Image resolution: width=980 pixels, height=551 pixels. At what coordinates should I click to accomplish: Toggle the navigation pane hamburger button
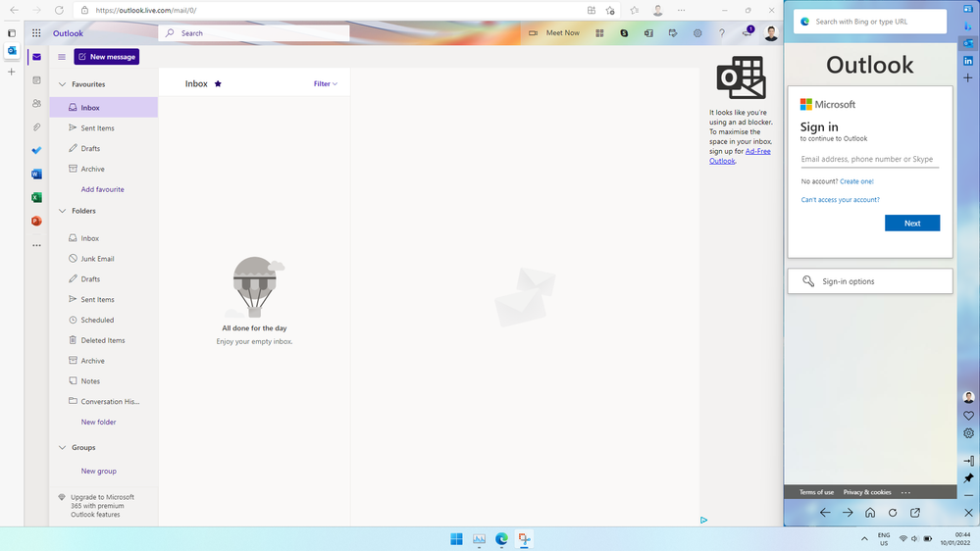click(62, 57)
